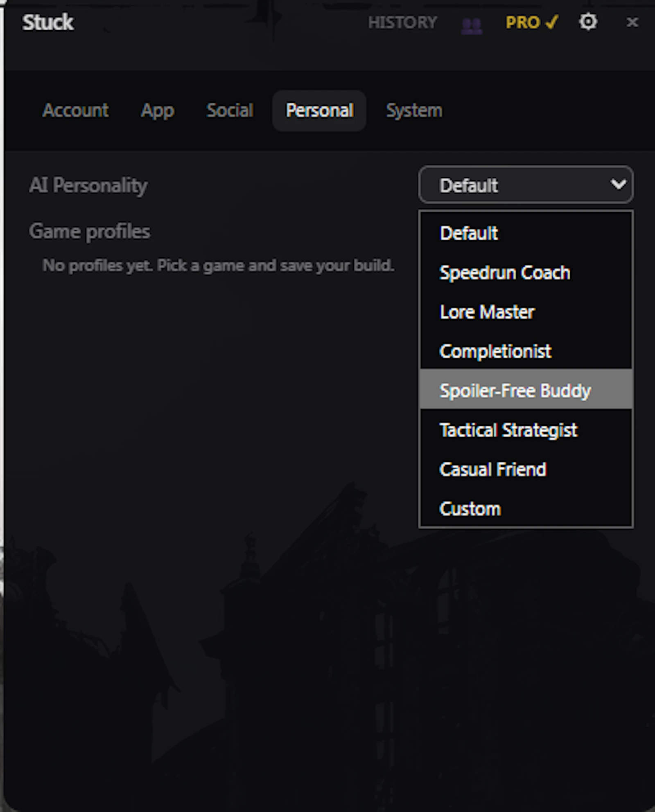Open the settings gear icon
The height and width of the screenshot is (812, 655).
tap(588, 22)
